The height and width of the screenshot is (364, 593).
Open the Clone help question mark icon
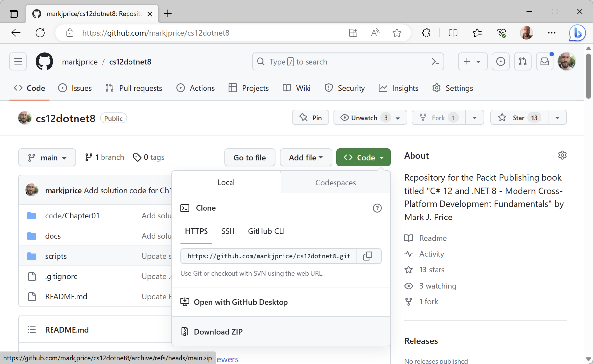click(377, 208)
